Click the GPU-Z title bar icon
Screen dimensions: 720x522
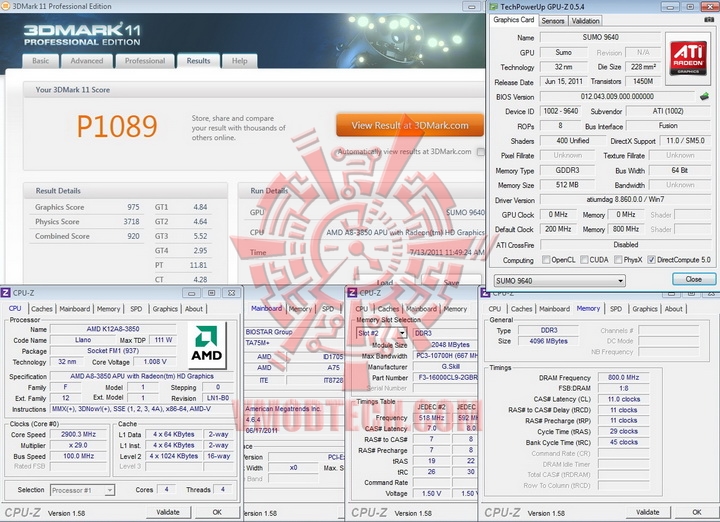494,6
